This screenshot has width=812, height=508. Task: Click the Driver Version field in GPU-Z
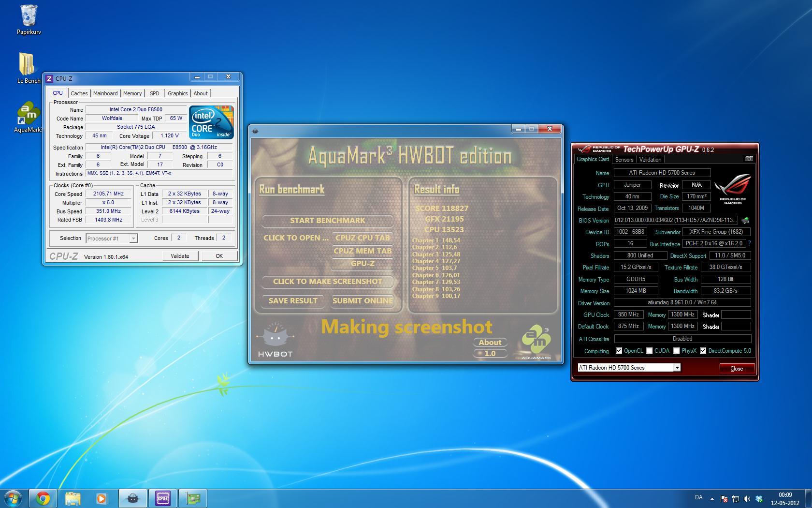click(682, 302)
